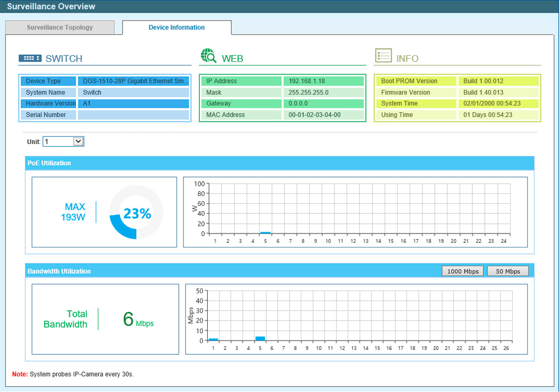Click the IP Address label
Image resolution: width=559 pixels, height=392 pixels.
coord(221,81)
